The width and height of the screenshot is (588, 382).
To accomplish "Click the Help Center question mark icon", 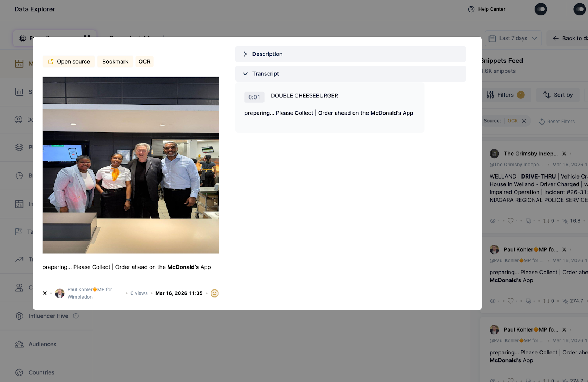I will [x=471, y=9].
